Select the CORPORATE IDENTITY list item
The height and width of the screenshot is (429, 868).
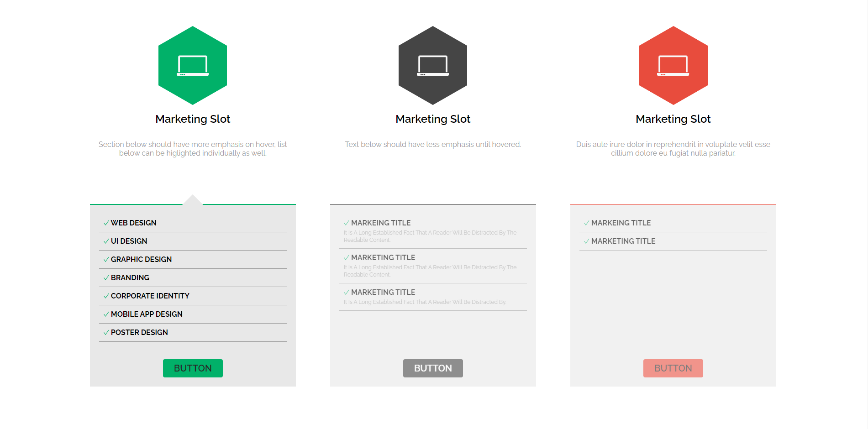pyautogui.click(x=193, y=296)
